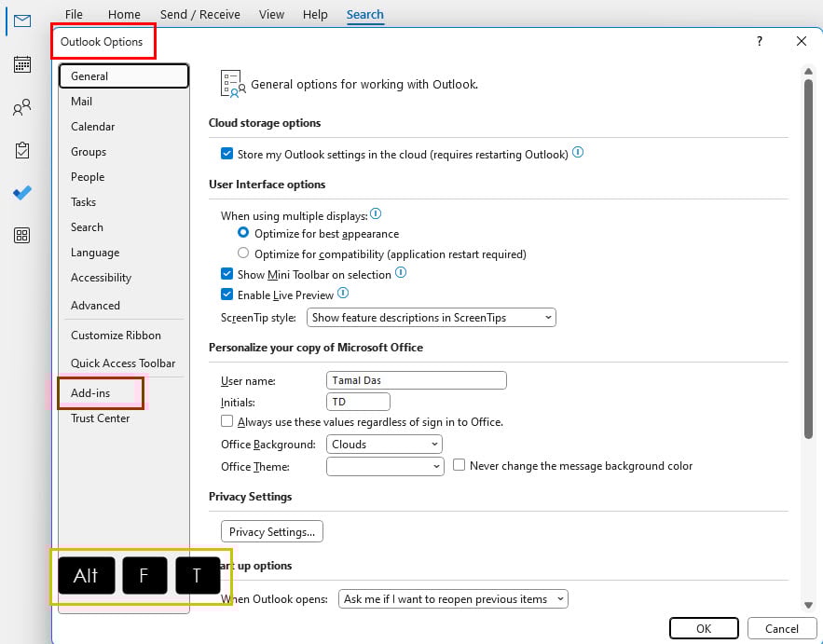Select People options category
The image size is (823, 644).
(x=124, y=177)
